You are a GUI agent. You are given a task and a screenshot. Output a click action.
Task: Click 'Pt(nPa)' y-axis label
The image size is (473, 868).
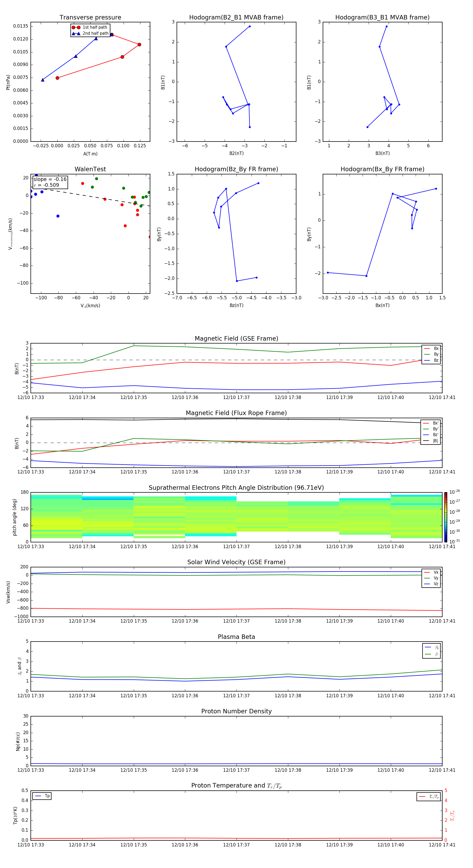(x=8, y=82)
